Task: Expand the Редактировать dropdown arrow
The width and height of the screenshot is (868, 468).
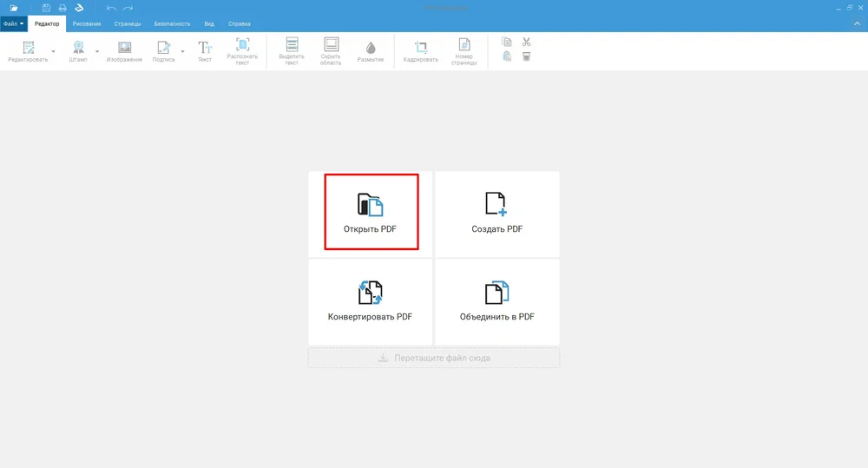Action: 53,51
